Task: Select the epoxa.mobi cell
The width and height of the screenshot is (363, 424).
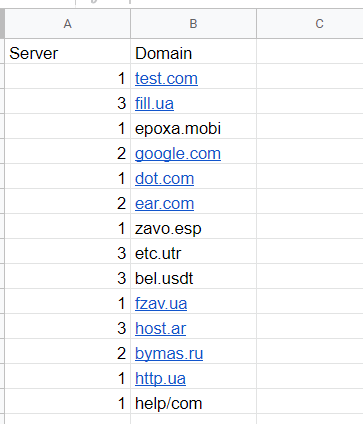Action: point(193,128)
